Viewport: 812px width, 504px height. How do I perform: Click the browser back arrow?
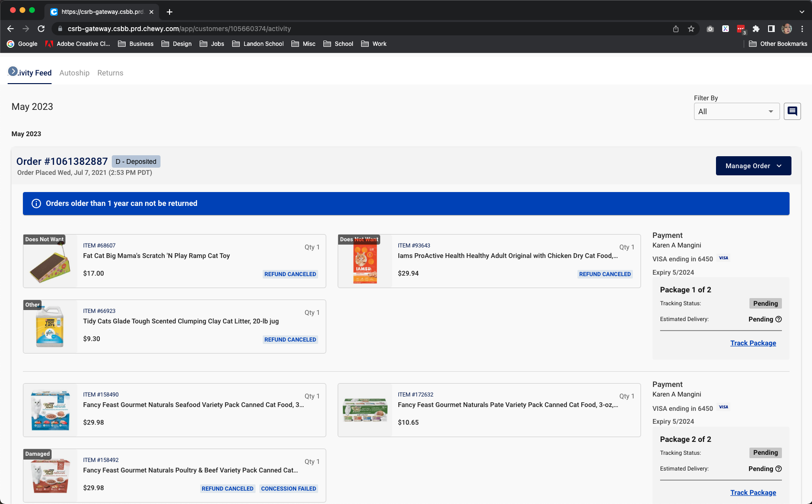coord(11,29)
